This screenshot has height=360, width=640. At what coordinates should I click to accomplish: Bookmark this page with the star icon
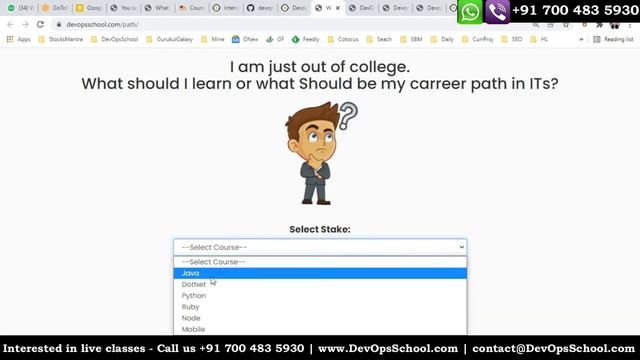pyautogui.click(x=566, y=25)
